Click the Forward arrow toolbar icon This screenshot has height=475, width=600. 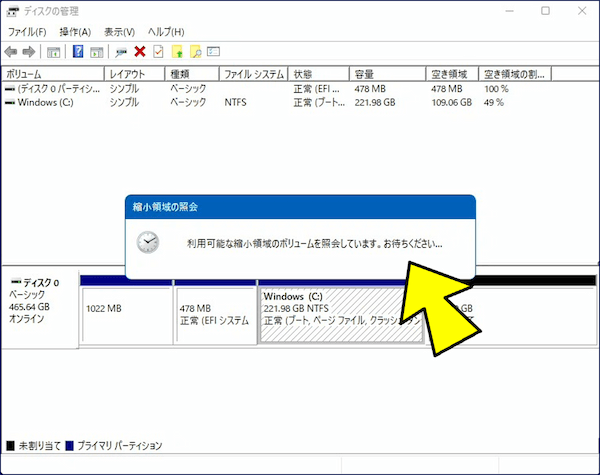29,52
